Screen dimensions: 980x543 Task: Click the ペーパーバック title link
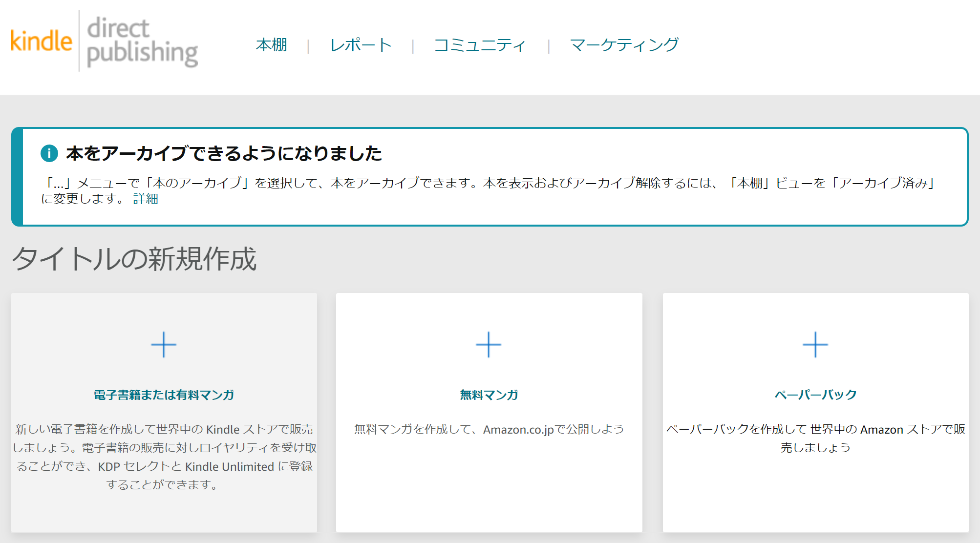pos(815,395)
